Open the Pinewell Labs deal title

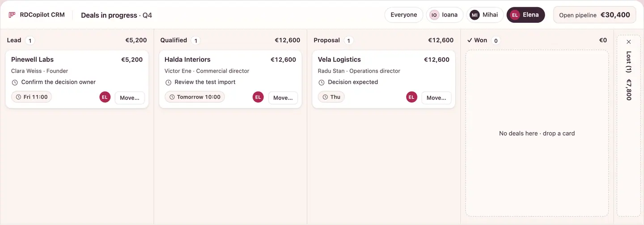tap(32, 60)
